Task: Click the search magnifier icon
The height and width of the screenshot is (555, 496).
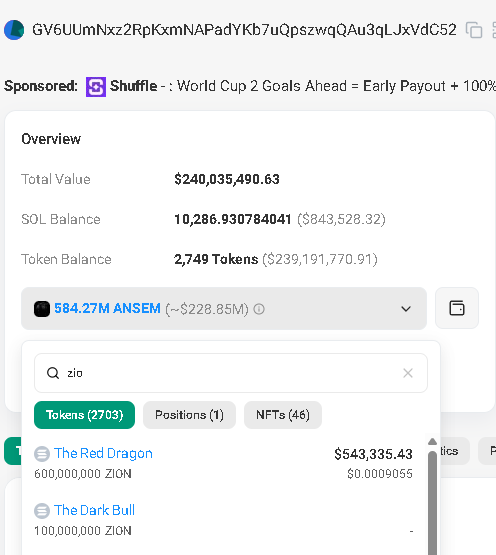Action: pos(53,373)
